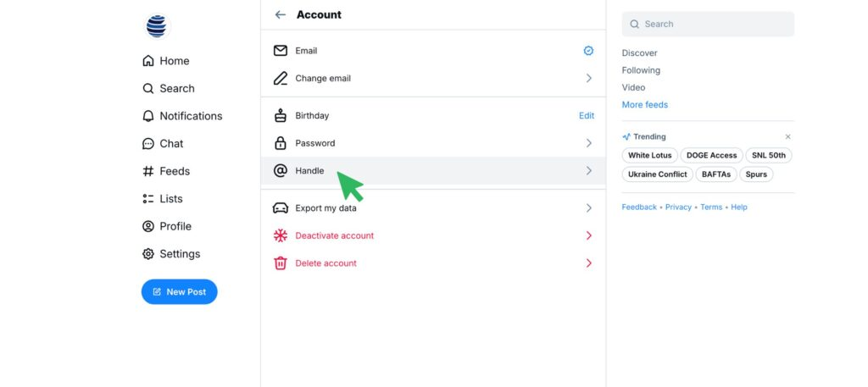Click the Chat bubble icon
Image resolution: width=868 pixels, height=387 pixels.
(x=148, y=144)
